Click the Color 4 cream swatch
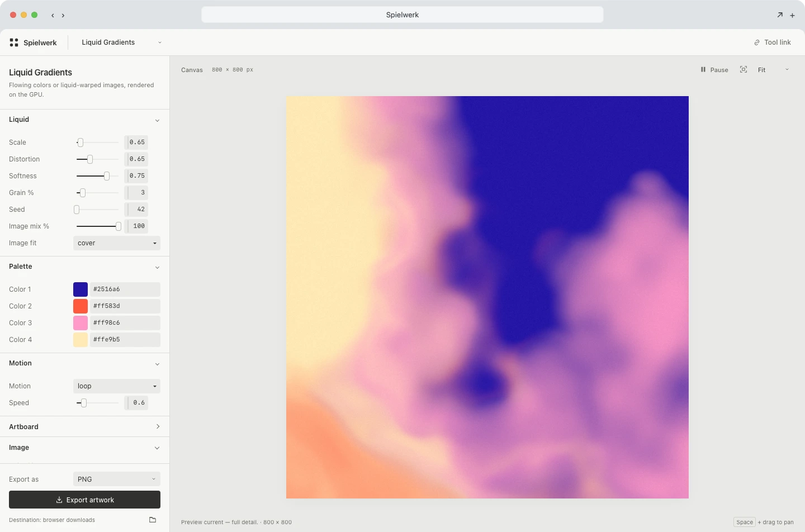 pos(80,340)
